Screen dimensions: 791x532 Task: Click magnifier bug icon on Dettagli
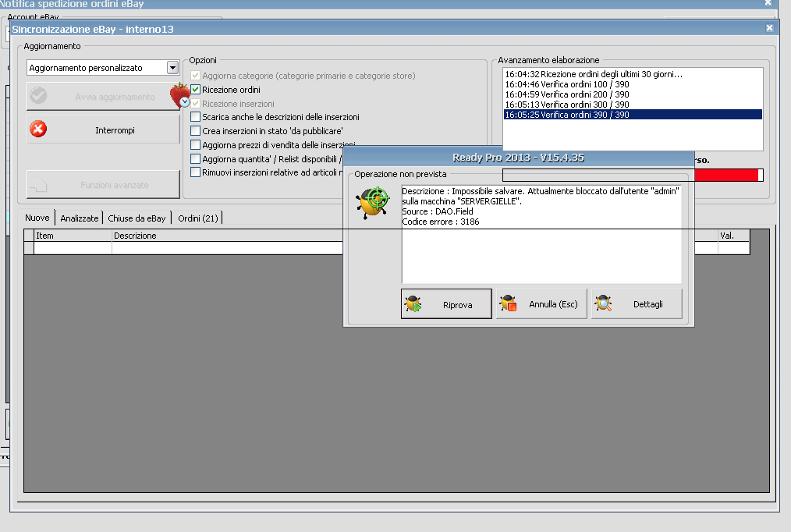coord(603,303)
